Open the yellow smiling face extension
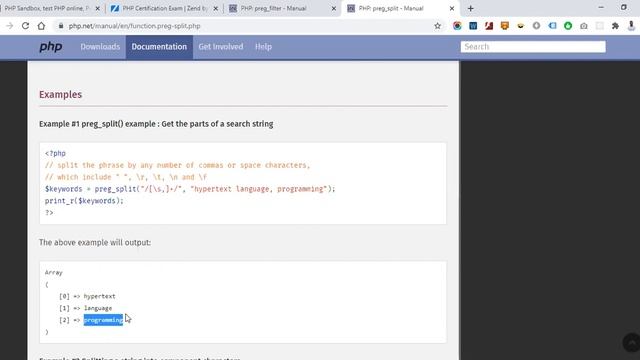Screen dimensions: 640x360 tap(520, 26)
